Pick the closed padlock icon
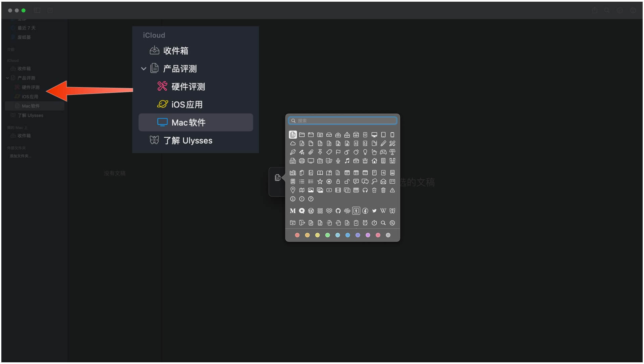 338,182
